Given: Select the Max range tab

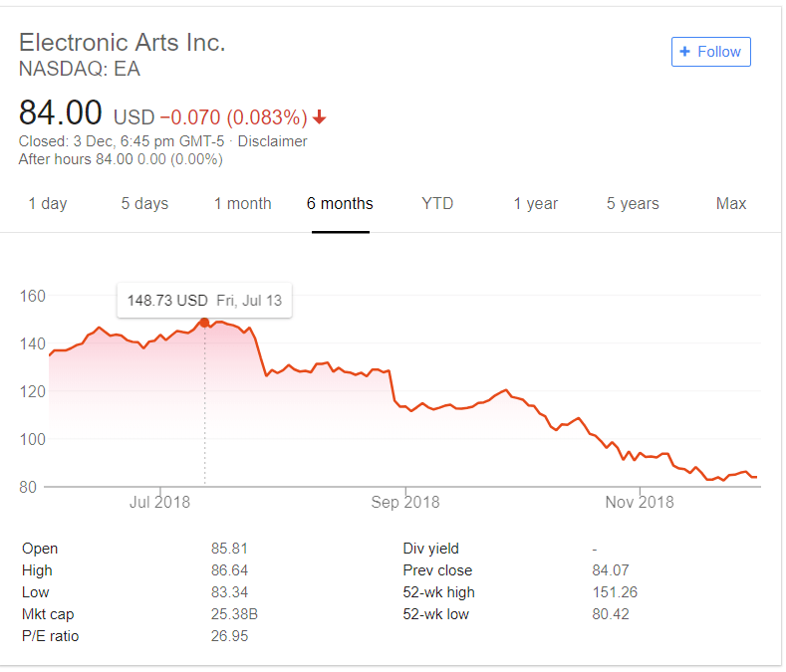Looking at the screenshot, I should click(x=731, y=204).
